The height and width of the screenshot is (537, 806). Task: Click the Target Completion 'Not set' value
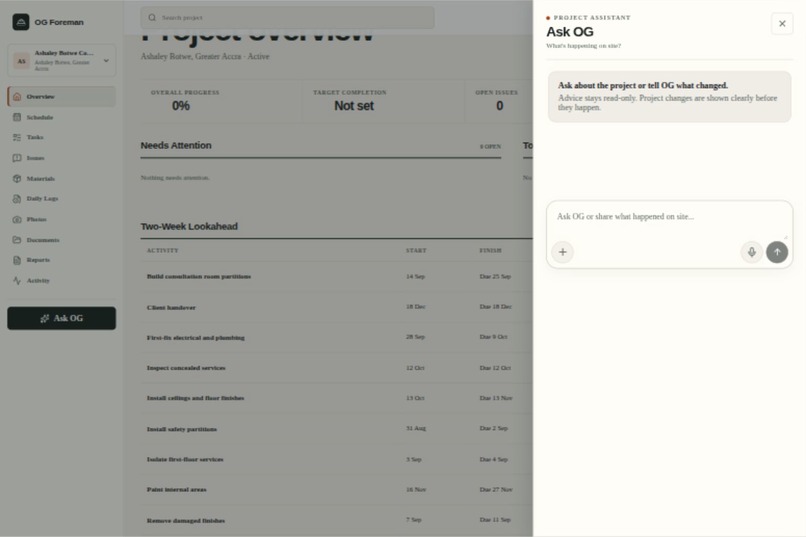pos(354,106)
